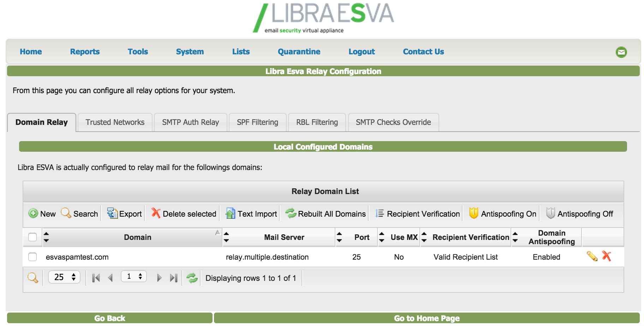
Task: Start a Text Import of domains
Action: [x=251, y=214]
